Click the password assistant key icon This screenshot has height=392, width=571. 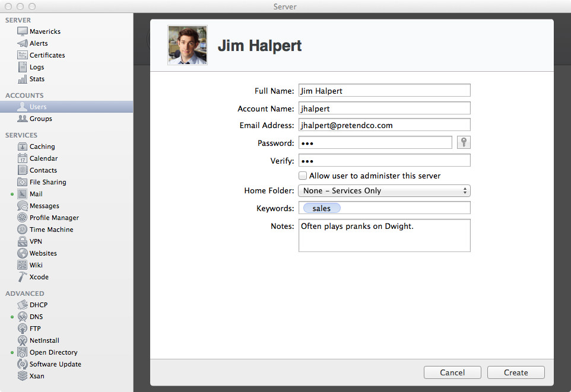(x=464, y=142)
